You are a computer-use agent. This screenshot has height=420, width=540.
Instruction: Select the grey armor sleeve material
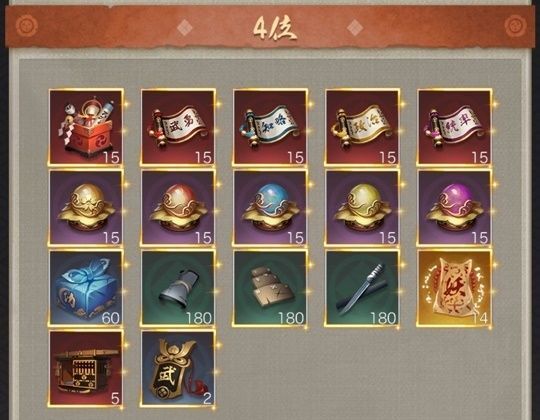[178, 288]
